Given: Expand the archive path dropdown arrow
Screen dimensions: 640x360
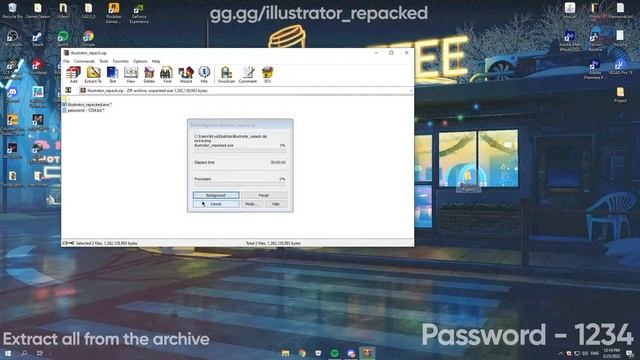Looking at the screenshot, I should tap(411, 91).
